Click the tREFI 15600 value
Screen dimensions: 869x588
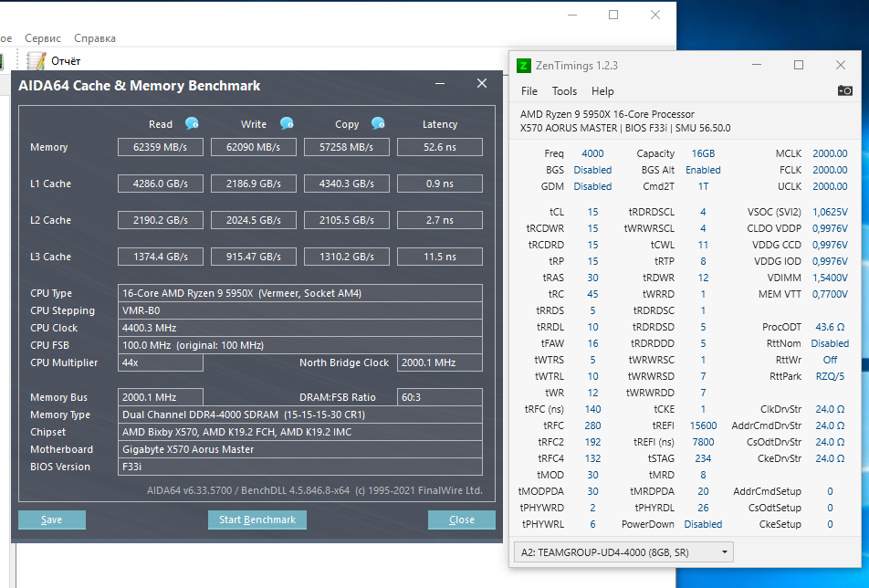tap(703, 425)
